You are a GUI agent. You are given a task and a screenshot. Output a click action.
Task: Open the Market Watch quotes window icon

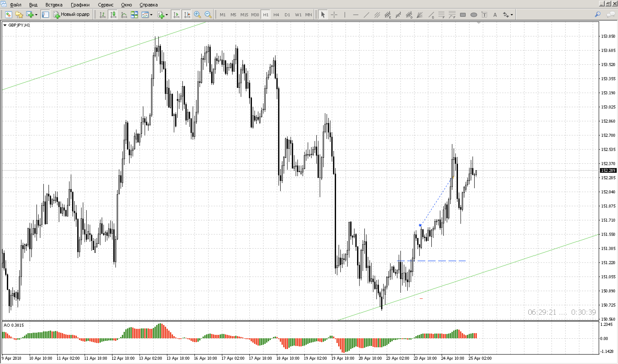[8, 15]
